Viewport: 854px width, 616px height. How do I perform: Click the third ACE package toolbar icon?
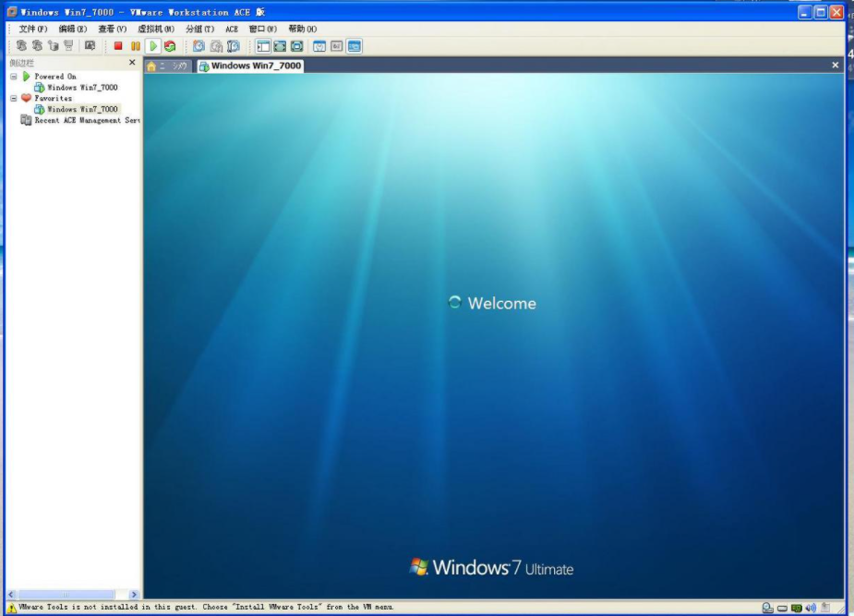53,46
